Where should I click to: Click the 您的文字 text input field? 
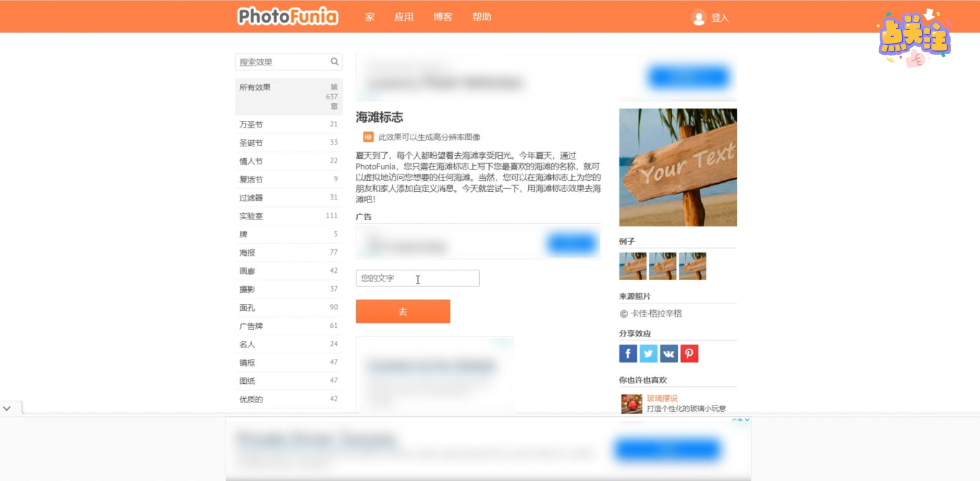click(x=417, y=279)
